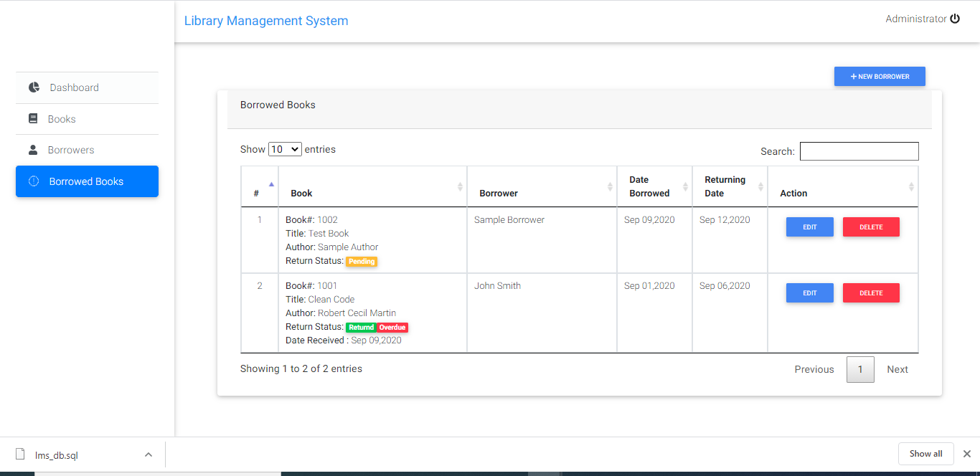This screenshot has height=476, width=980.
Task: Click the power icon to log out Administrator
Action: 955,19
